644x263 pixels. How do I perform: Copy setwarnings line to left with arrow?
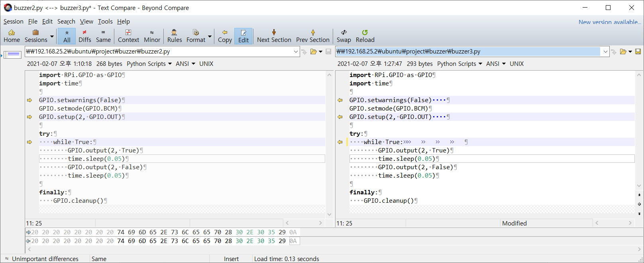click(340, 100)
